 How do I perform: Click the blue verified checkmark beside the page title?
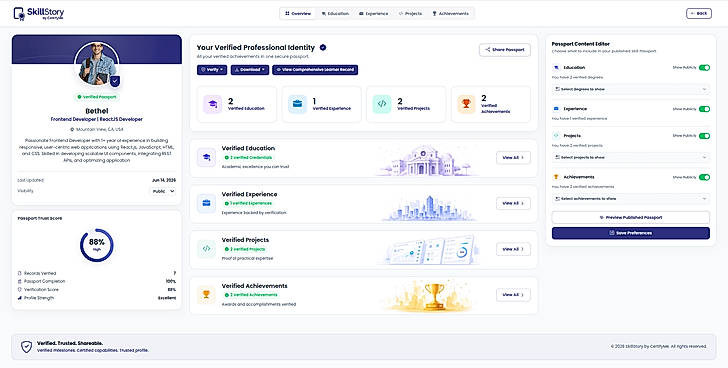tap(323, 47)
